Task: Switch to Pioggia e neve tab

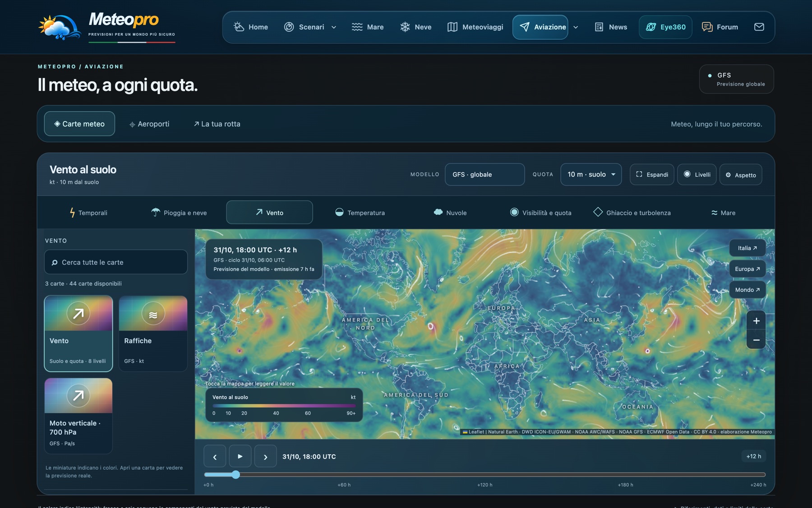Action: pos(179,213)
